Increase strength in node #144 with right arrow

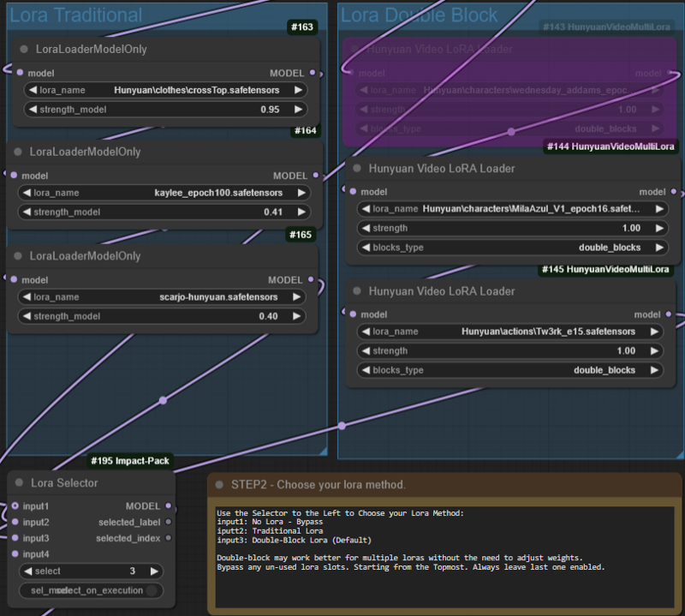(x=659, y=228)
